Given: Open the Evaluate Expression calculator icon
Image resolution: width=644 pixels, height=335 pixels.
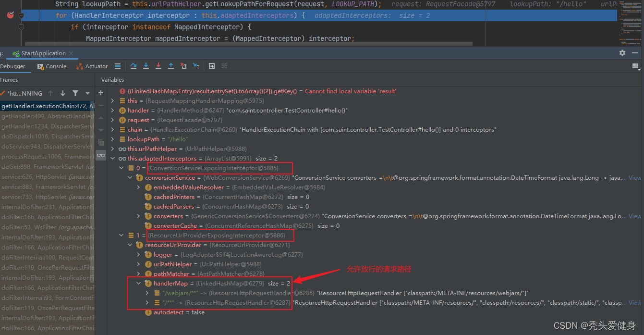Looking at the screenshot, I should (212, 66).
